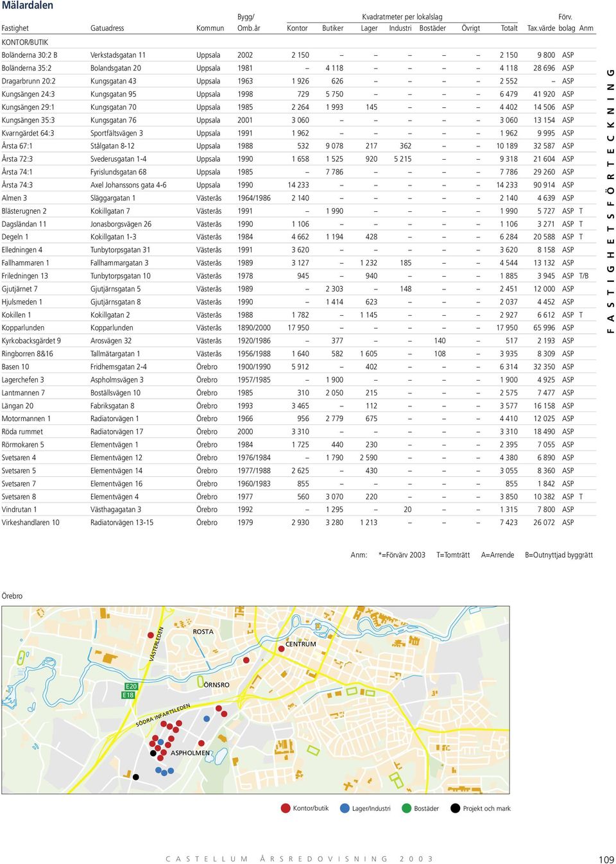Select the address Bolandsgatan 20
Screen dimensions: 616x864
[116, 68]
